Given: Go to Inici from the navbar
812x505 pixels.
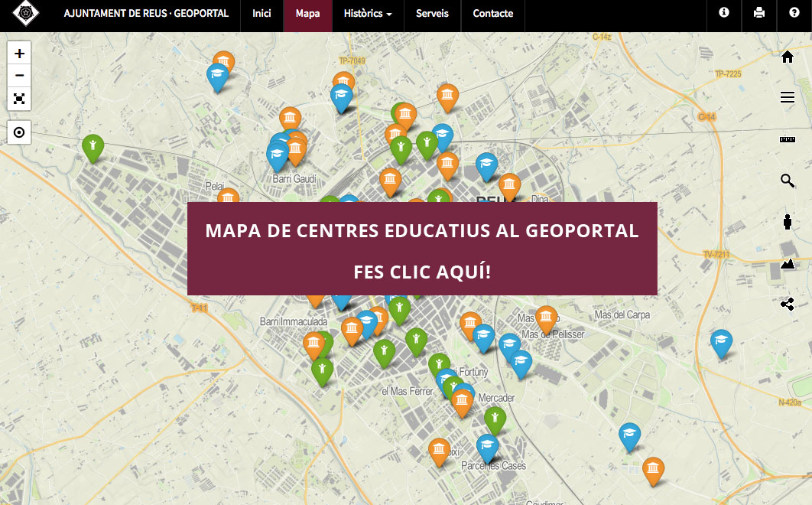Looking at the screenshot, I should (261, 14).
